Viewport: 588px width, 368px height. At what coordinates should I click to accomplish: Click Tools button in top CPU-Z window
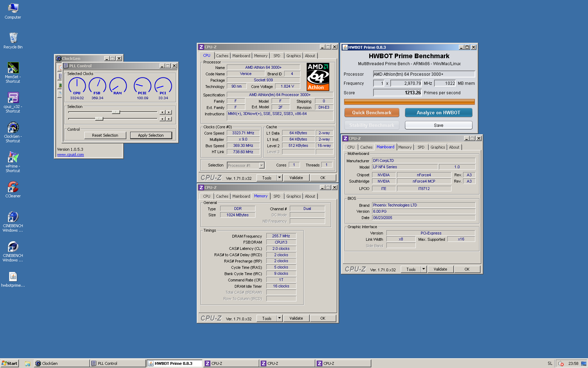[x=267, y=178]
